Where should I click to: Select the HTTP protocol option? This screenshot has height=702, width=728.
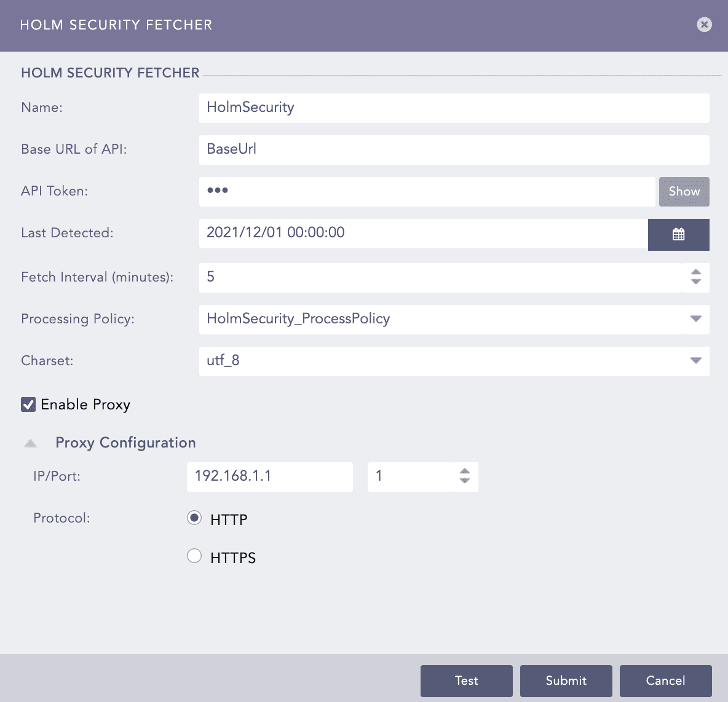click(x=194, y=518)
